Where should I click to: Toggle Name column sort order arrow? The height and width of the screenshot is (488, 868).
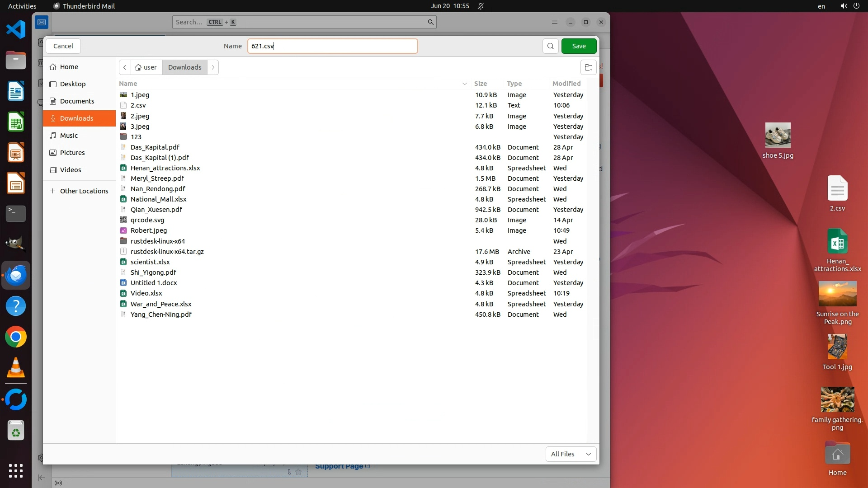[464, 84]
